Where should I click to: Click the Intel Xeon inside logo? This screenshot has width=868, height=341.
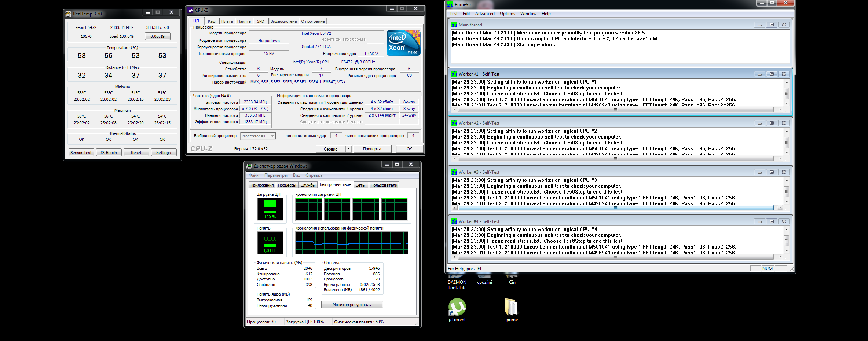tap(403, 43)
